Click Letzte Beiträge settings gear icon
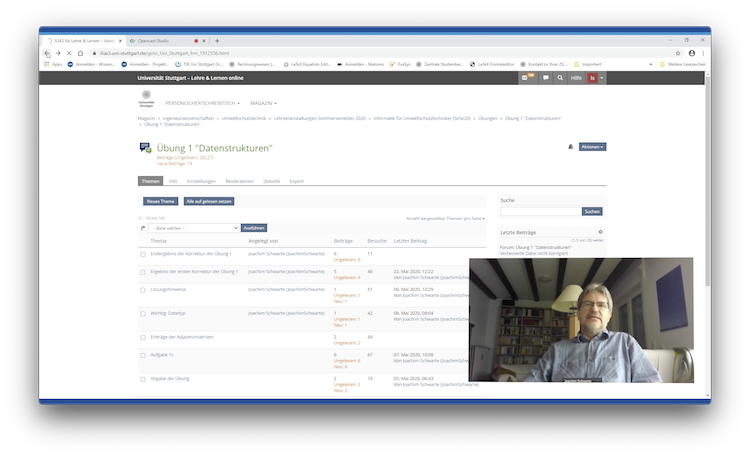The image size is (750, 456). click(600, 232)
